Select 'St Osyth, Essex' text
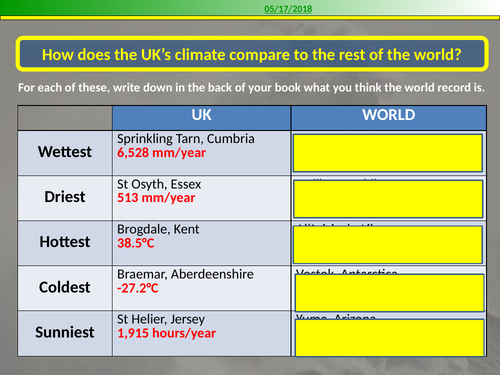This screenshot has height=375, width=500. (x=159, y=184)
